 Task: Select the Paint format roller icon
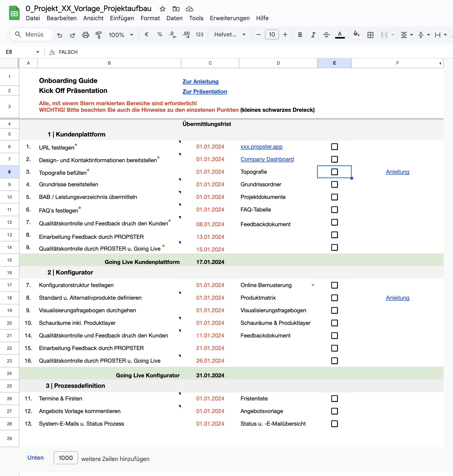pyautogui.click(x=99, y=35)
